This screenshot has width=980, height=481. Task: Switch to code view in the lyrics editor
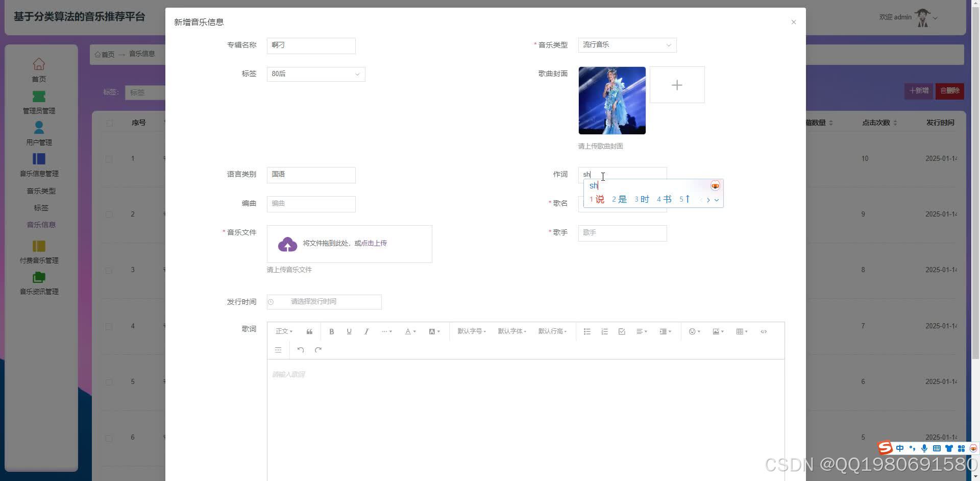(764, 331)
